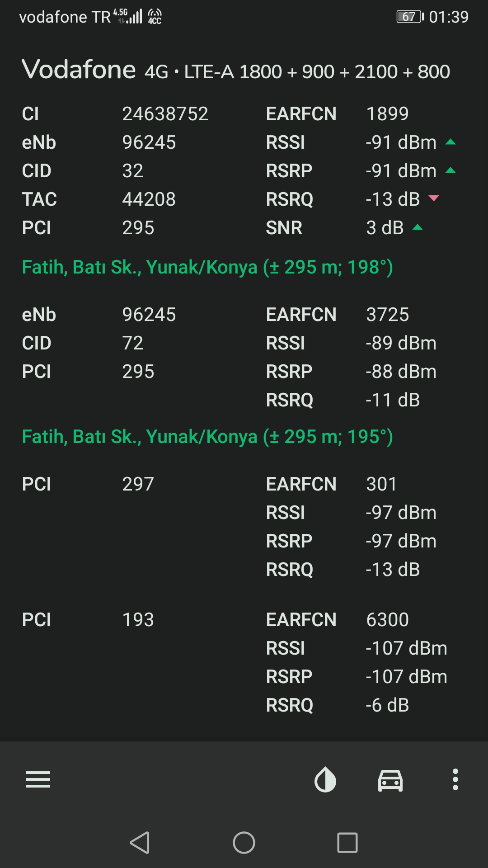Viewport: 488px width, 868px height.
Task: Tap the Android back navigation button
Action: [x=140, y=843]
